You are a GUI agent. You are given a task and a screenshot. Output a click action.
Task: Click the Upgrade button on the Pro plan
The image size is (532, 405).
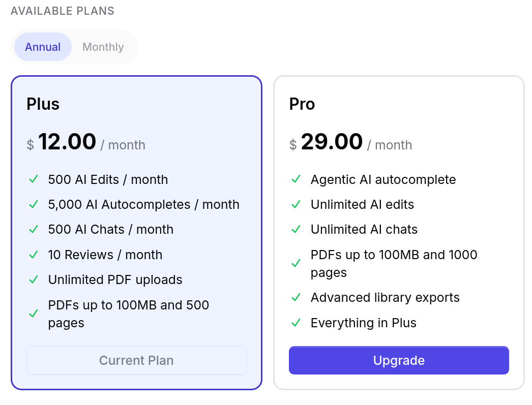tap(399, 360)
